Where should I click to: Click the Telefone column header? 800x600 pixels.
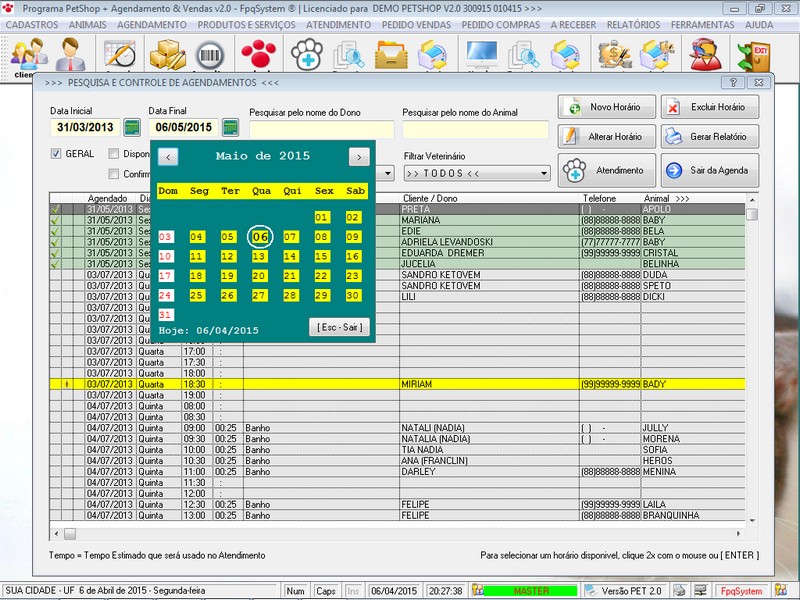pos(600,198)
